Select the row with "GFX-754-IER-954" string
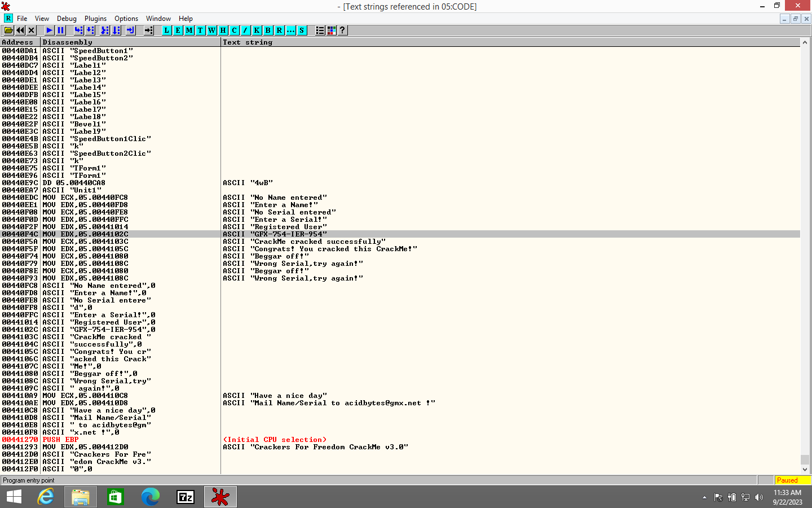 point(400,234)
